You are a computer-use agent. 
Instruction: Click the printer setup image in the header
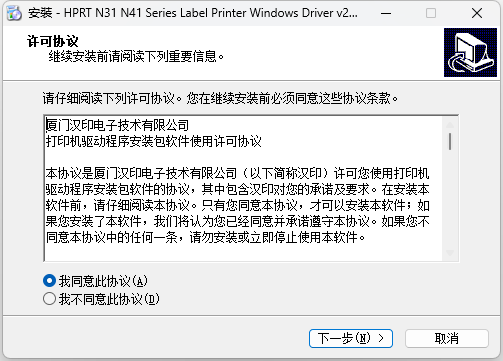click(470, 52)
